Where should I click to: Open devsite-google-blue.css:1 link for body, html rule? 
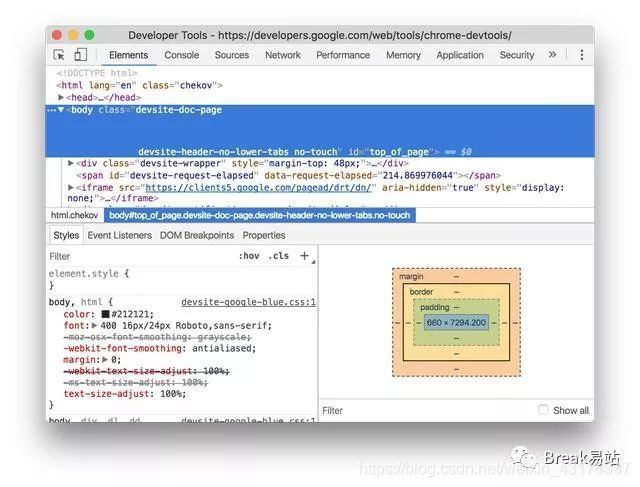[249, 302]
